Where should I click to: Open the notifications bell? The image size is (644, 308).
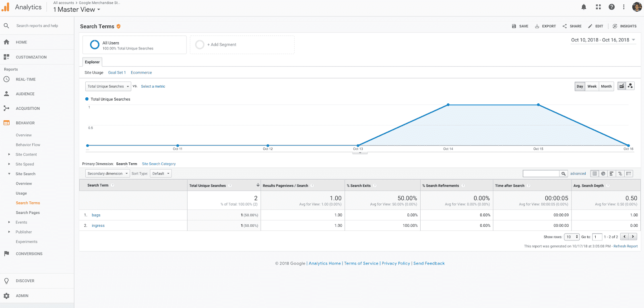584,7
